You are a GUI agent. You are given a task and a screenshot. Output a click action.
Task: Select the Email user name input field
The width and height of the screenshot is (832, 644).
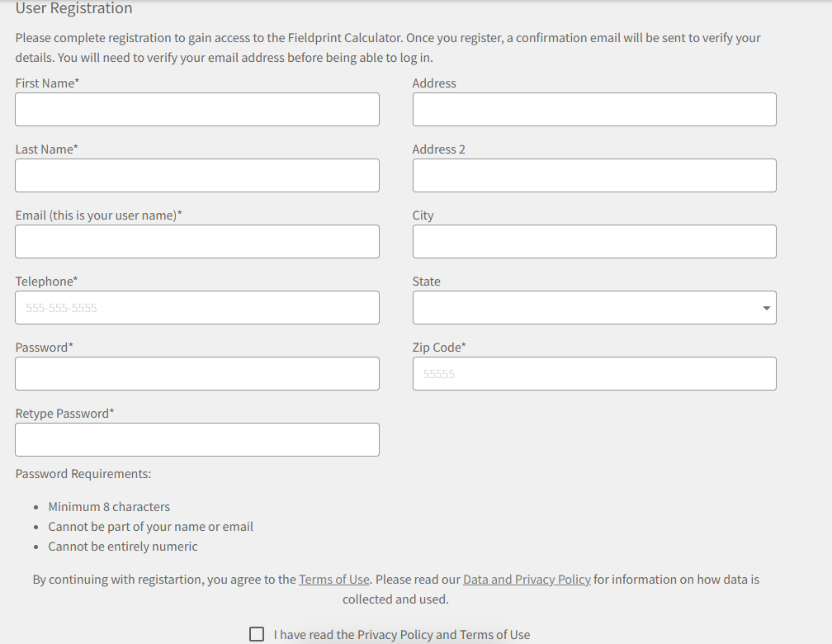[197, 242]
